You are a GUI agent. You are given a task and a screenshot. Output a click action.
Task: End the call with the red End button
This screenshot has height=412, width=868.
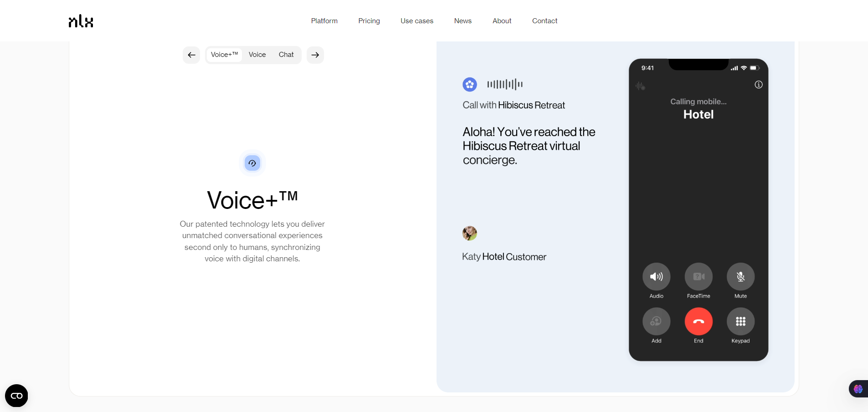pyautogui.click(x=698, y=321)
